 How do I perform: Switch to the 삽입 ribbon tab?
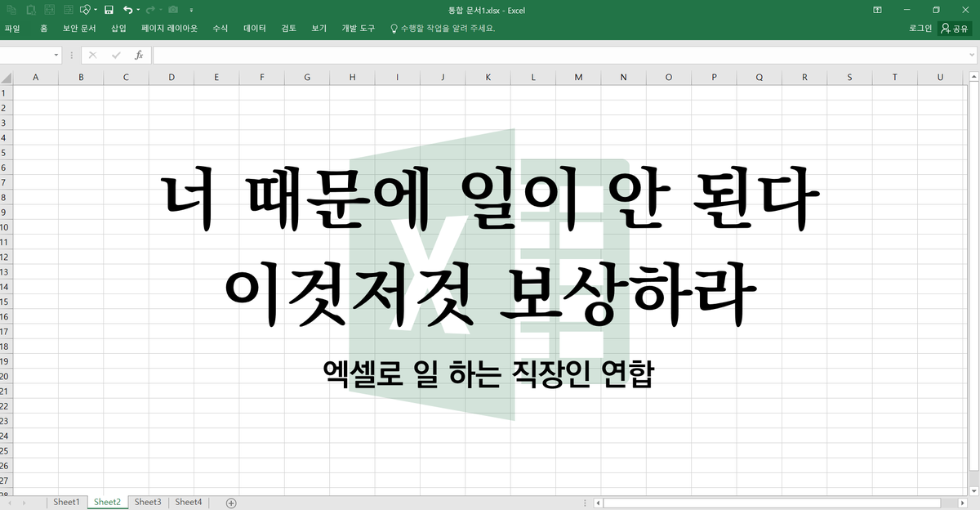click(118, 28)
